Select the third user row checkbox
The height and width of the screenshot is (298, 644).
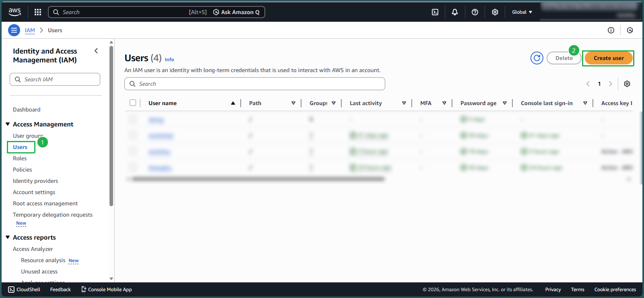[133, 151]
